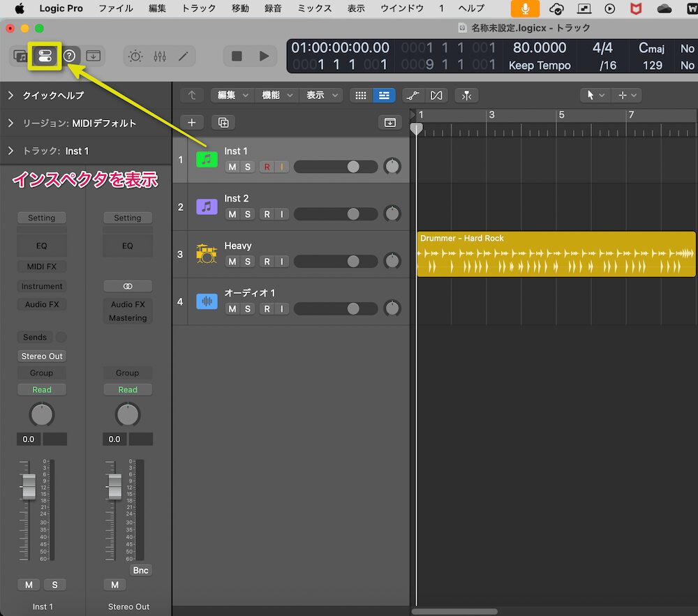Viewport: 698px width, 616px height.
Task: Open ミックス menu
Action: coord(314,8)
